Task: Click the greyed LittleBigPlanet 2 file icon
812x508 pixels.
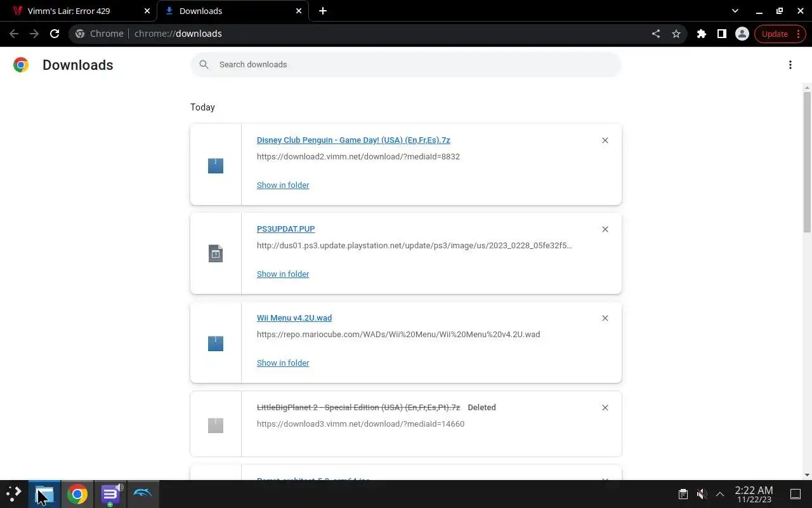Action: (x=216, y=425)
